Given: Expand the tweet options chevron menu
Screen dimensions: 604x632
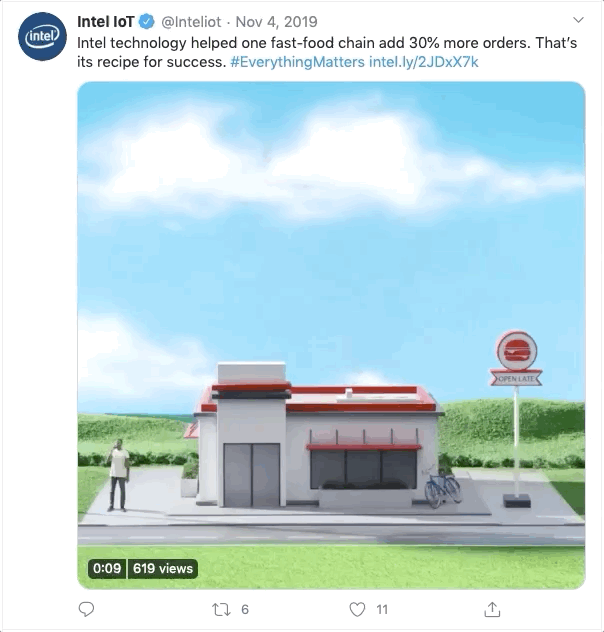Looking at the screenshot, I should tap(578, 20).
